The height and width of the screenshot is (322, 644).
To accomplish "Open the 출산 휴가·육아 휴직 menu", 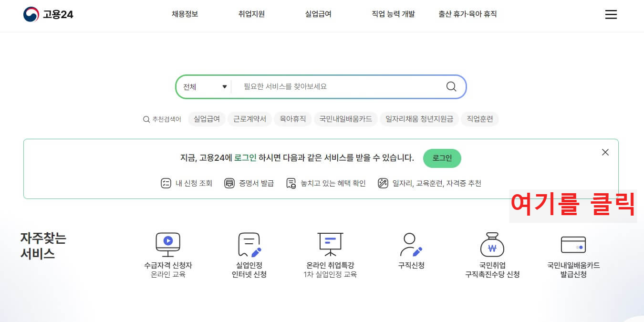I will (x=467, y=14).
